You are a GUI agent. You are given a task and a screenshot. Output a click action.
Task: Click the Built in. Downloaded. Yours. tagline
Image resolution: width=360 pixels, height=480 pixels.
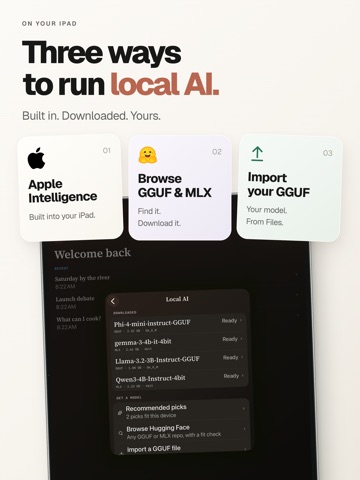pyautogui.click(x=91, y=116)
